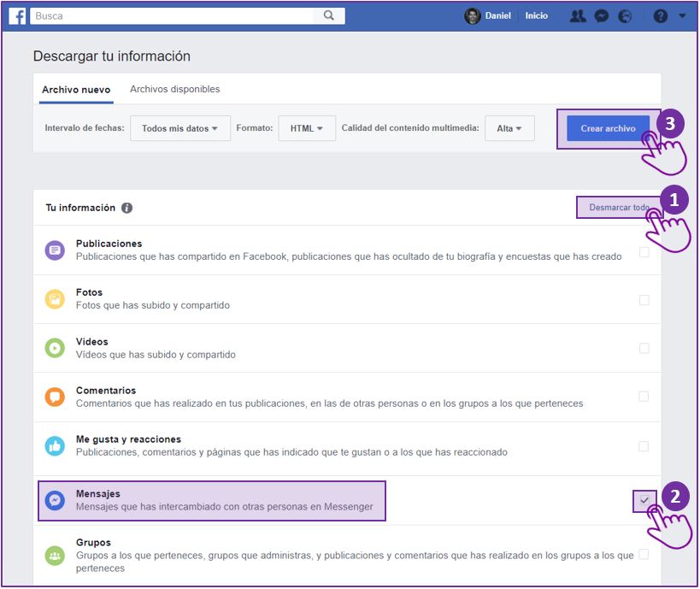Image resolution: width=700 pixels, height=589 pixels.
Task: Select Me gusta y reacciones title
Action: tap(128, 439)
